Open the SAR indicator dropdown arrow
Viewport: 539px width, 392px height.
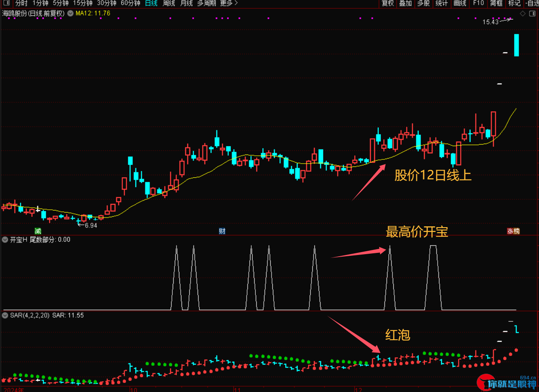coord(5,315)
